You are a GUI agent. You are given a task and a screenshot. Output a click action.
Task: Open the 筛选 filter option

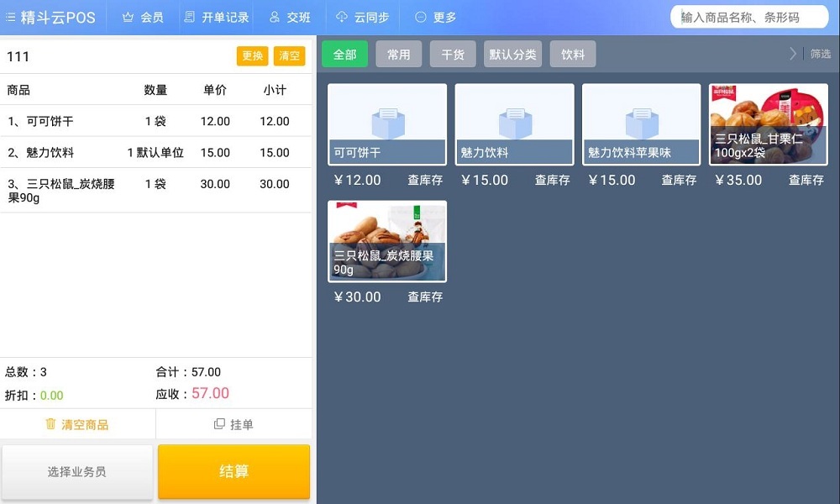point(820,54)
